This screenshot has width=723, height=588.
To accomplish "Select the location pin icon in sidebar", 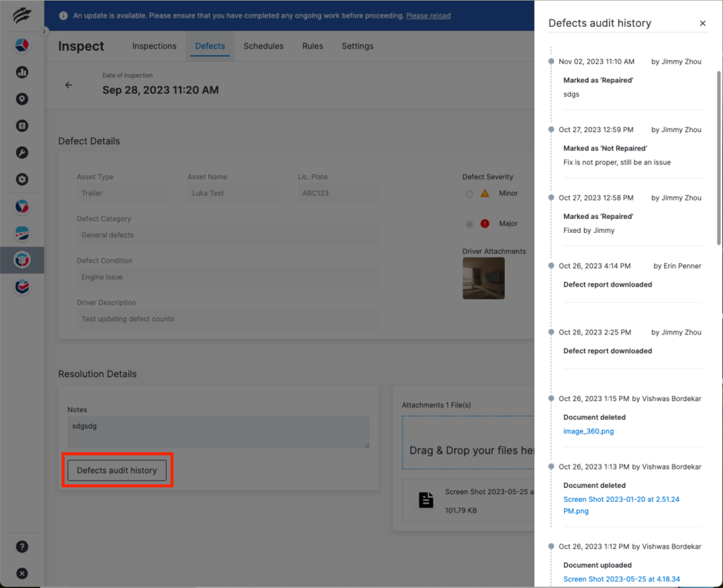I will (21, 99).
